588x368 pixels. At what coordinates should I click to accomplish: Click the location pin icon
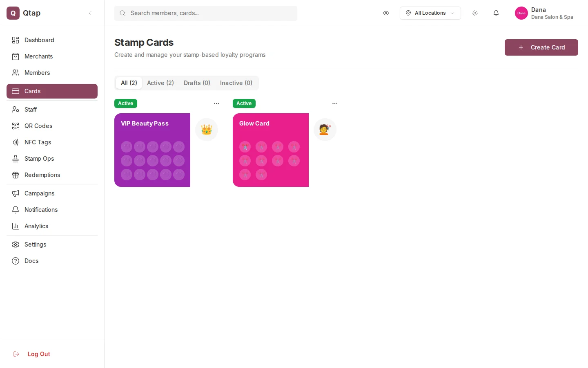pyautogui.click(x=408, y=13)
